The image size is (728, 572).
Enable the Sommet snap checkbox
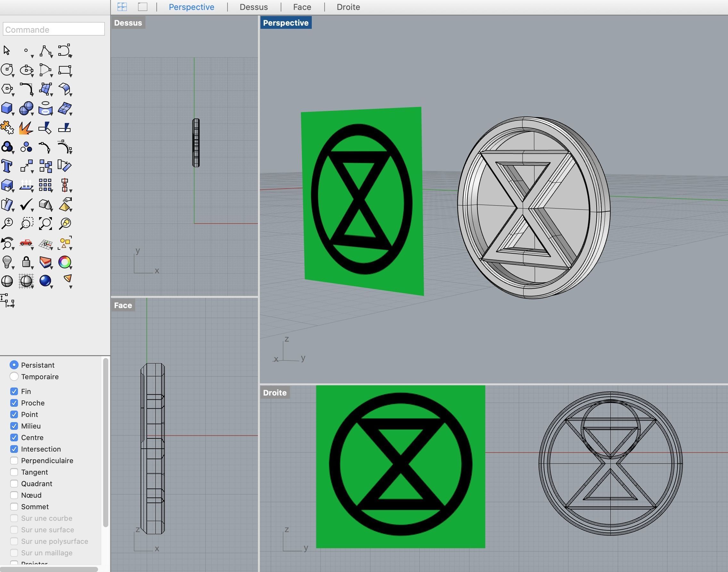click(x=14, y=506)
